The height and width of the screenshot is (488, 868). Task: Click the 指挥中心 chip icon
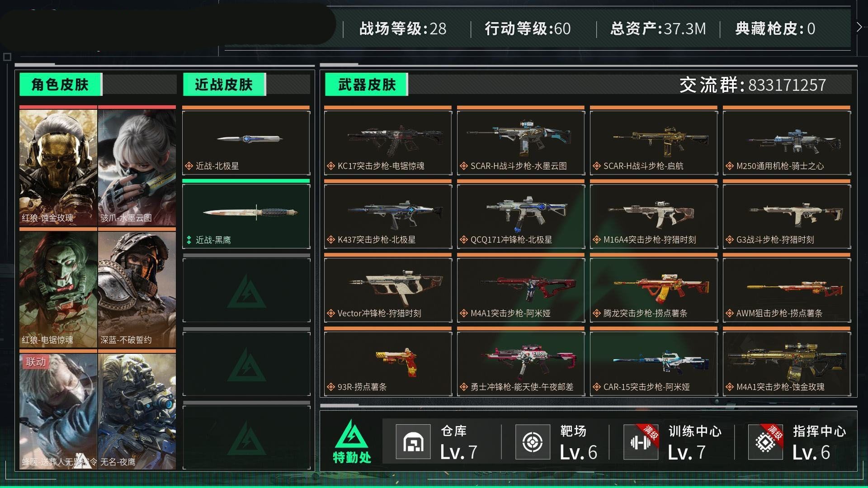765,442
